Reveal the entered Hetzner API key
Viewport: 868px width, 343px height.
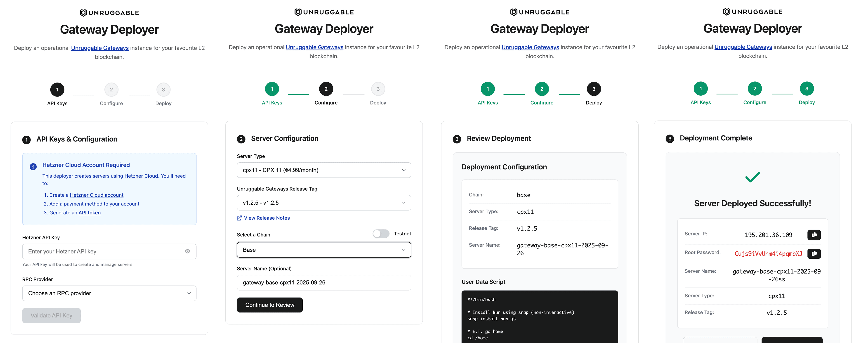(188, 251)
